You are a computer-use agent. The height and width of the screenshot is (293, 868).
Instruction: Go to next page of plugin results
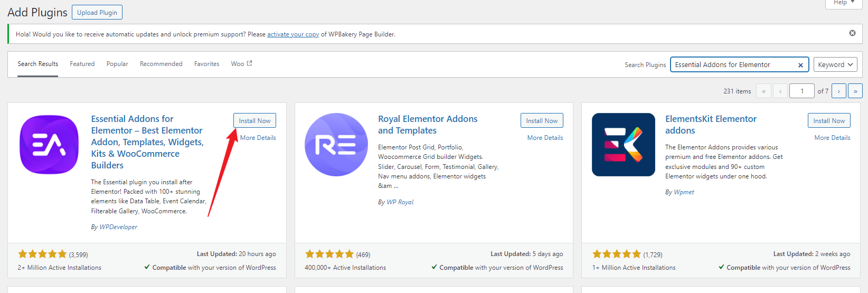(838, 91)
